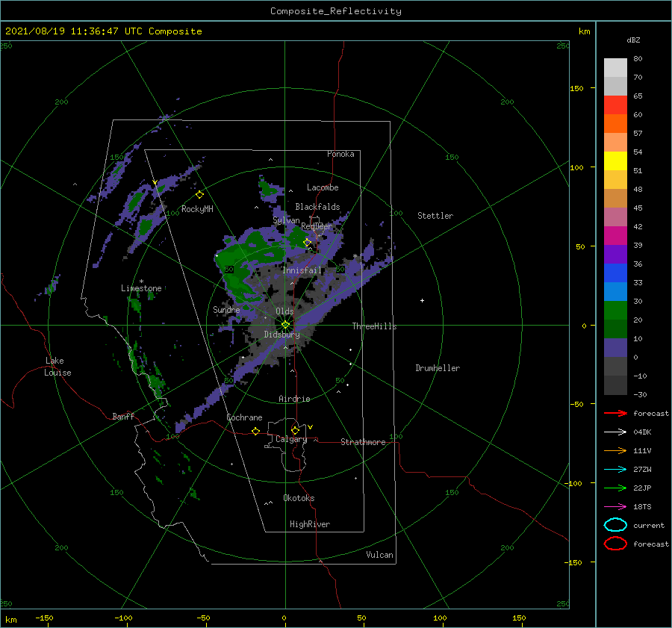Click the yellow diamond marker in Calgary
This screenshot has height=628, width=672.
(x=295, y=430)
